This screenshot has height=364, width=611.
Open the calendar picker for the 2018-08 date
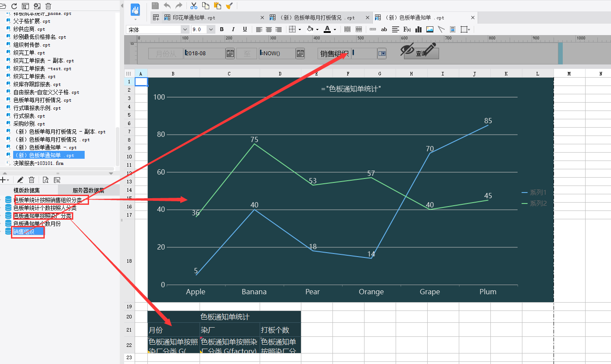click(x=230, y=54)
